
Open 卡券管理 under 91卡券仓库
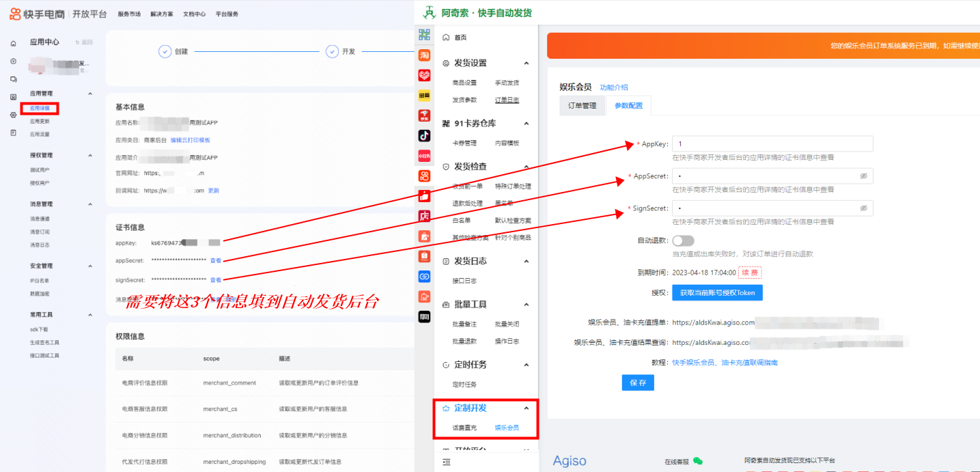(x=464, y=143)
